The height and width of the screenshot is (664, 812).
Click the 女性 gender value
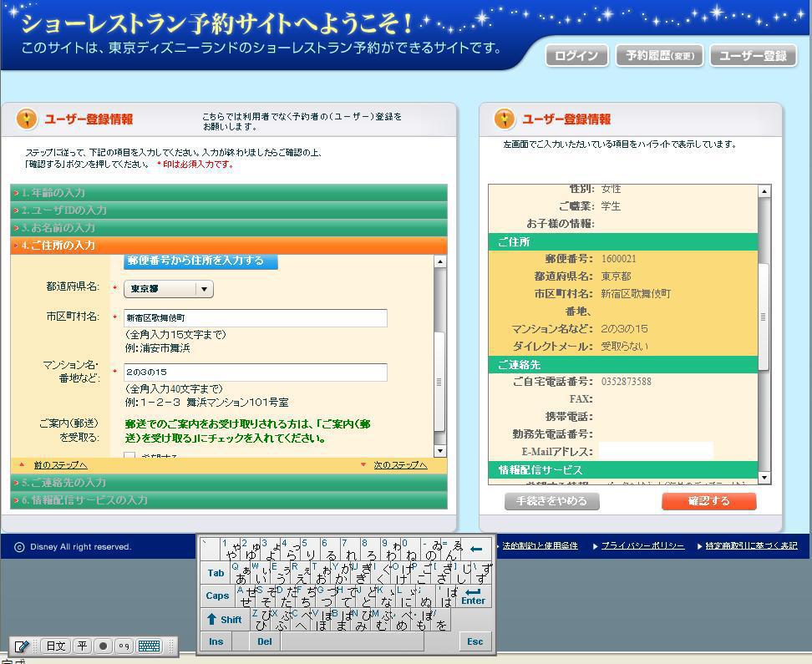(611, 189)
